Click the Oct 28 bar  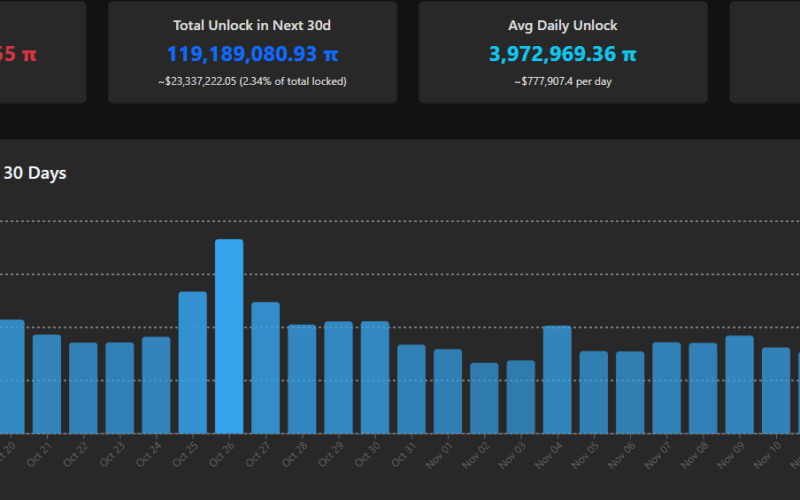point(302,378)
